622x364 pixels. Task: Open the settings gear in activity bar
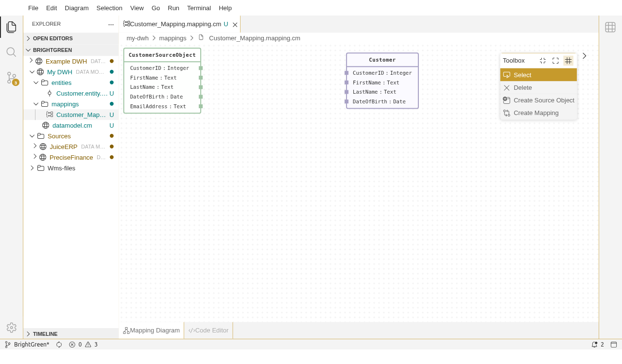11,328
